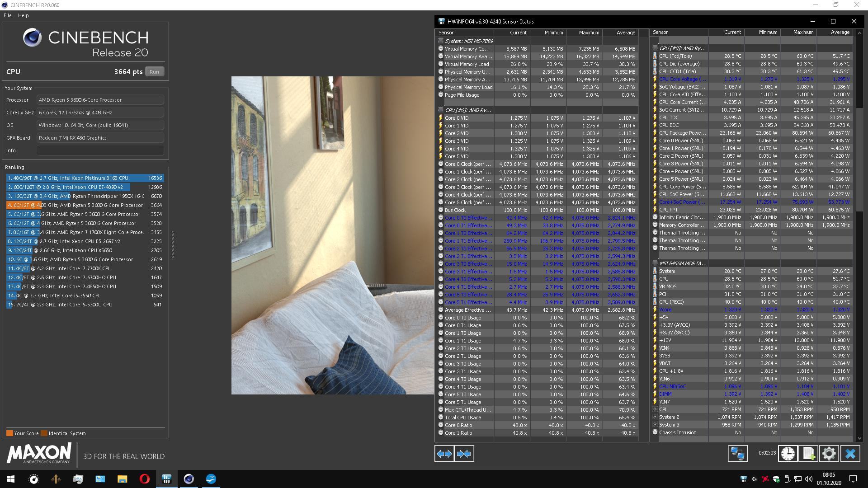
Task: Select ranking entry Ryzen 7 1700X
Action: point(85,232)
